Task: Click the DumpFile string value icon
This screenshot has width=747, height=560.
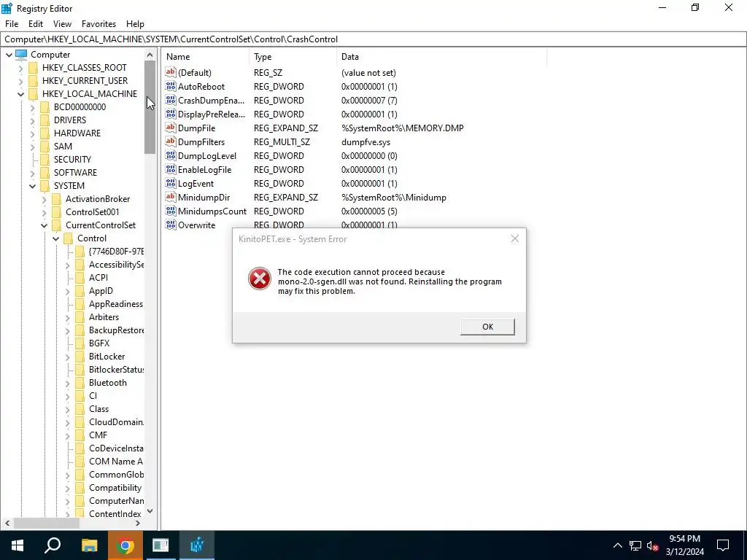Action: tap(171, 128)
